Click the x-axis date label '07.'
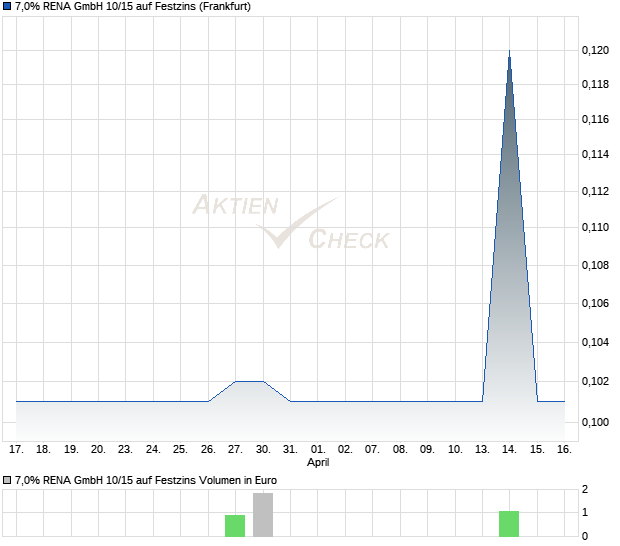 [372, 450]
